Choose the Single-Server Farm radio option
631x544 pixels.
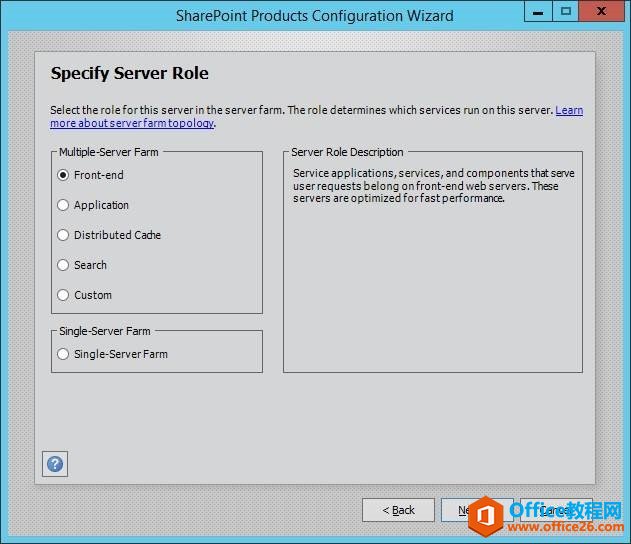tap(113, 354)
